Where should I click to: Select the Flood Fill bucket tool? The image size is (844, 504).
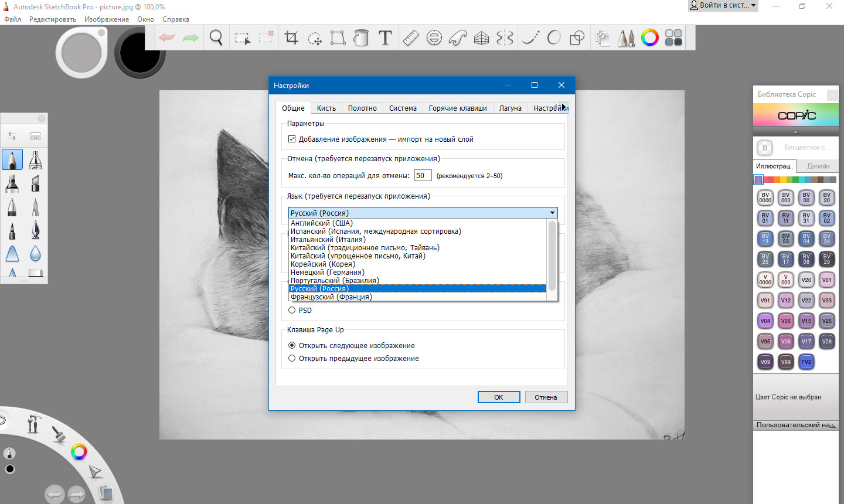click(x=361, y=38)
